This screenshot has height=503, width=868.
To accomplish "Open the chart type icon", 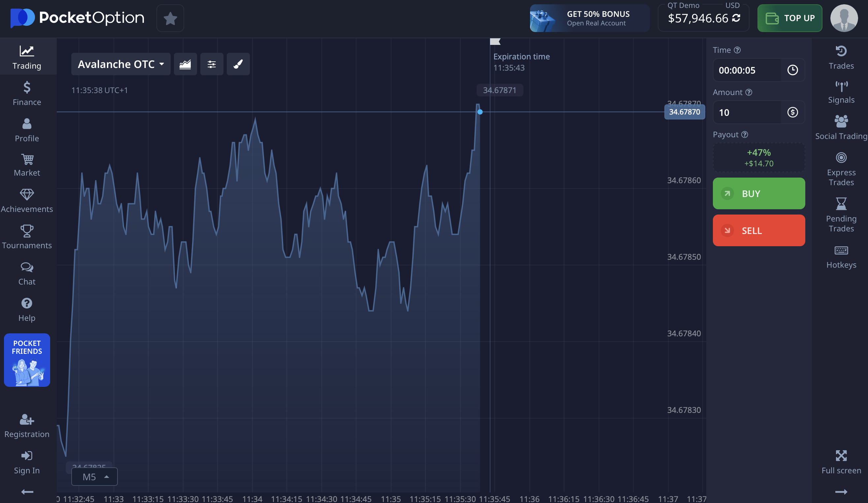I will point(185,64).
